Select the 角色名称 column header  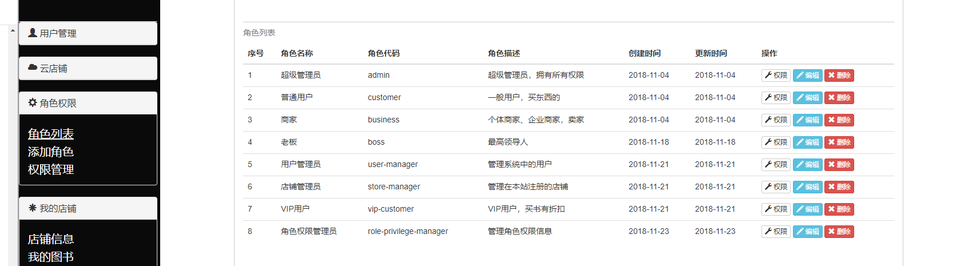pos(297,53)
